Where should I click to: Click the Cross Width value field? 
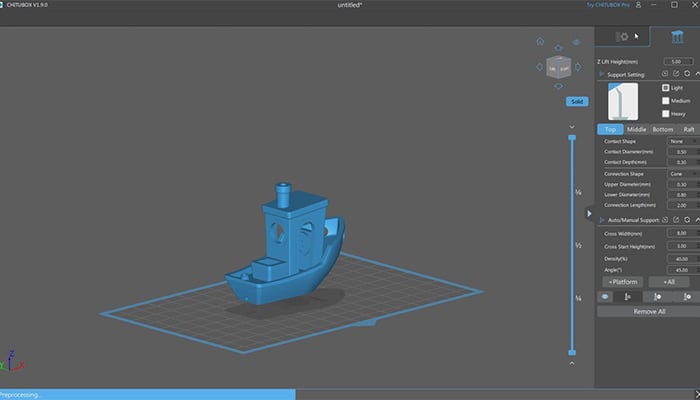[x=682, y=233]
